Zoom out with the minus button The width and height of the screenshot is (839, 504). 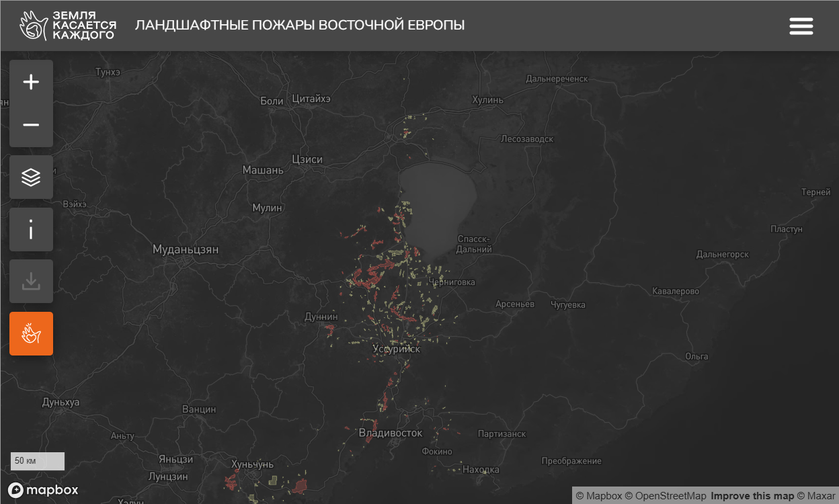(31, 125)
